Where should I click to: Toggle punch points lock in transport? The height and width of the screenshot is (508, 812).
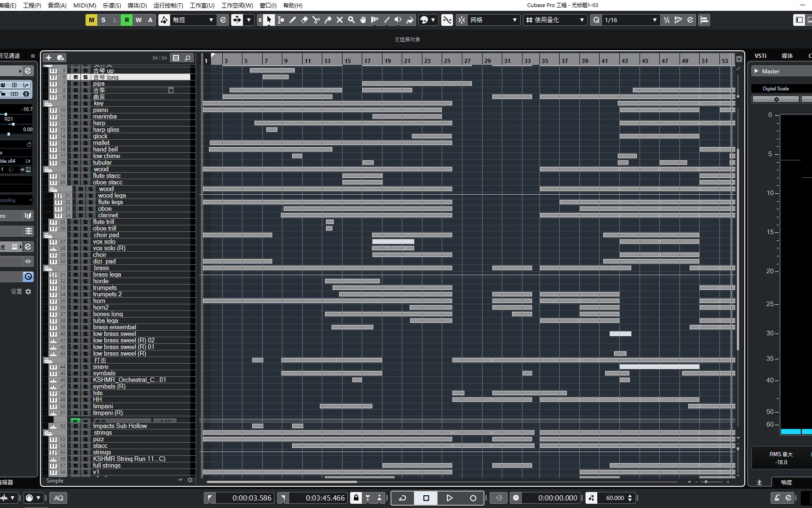356,498
